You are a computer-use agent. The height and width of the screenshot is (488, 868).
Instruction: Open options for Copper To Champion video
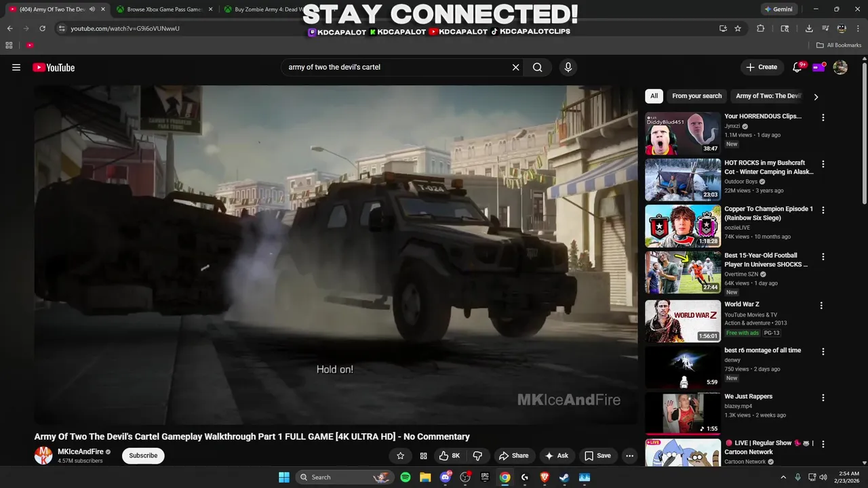823,210
